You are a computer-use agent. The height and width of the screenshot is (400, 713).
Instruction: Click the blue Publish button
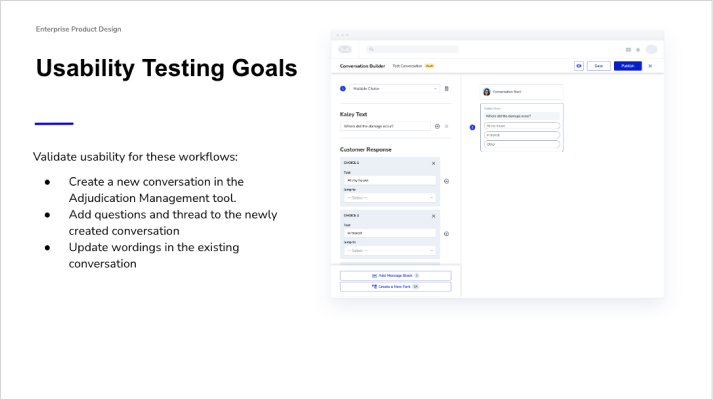coord(627,66)
